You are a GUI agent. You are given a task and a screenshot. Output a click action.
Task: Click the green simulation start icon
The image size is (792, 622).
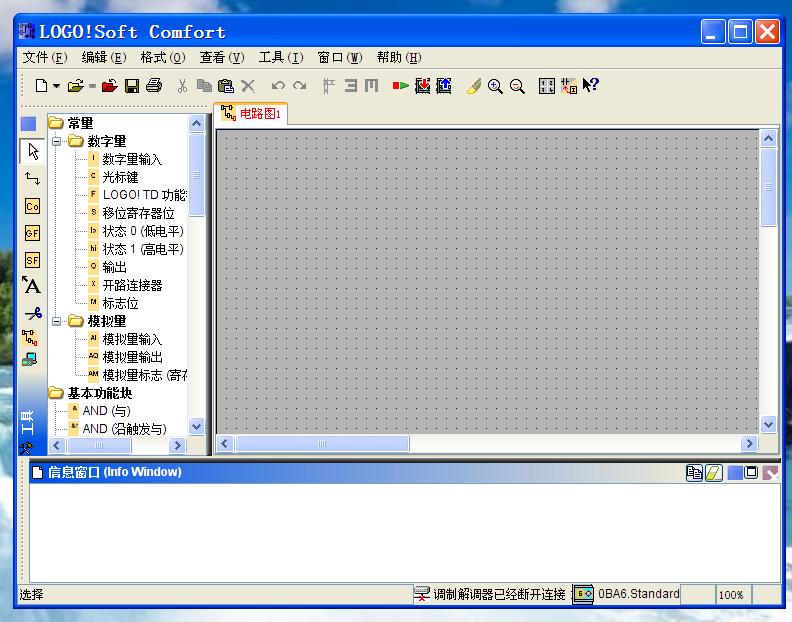[x=400, y=87]
